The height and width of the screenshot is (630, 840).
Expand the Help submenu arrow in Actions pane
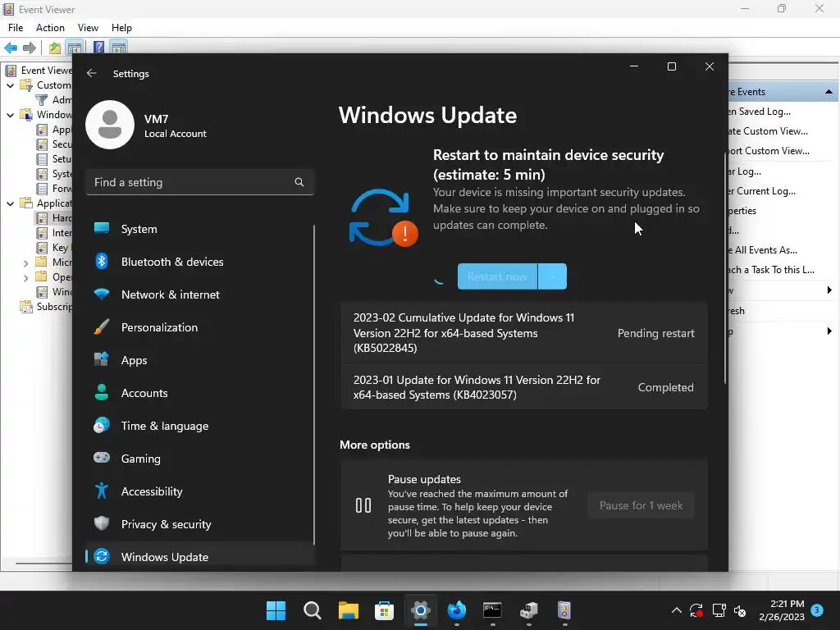click(829, 331)
